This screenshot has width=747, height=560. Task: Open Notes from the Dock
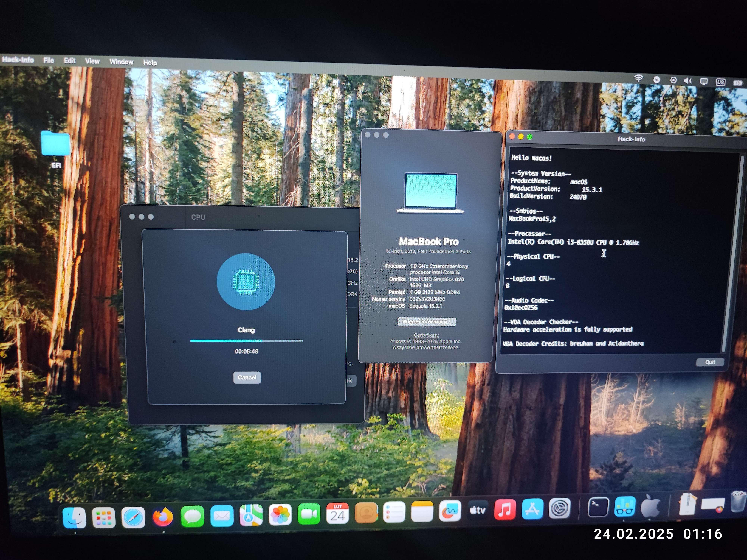point(422,511)
